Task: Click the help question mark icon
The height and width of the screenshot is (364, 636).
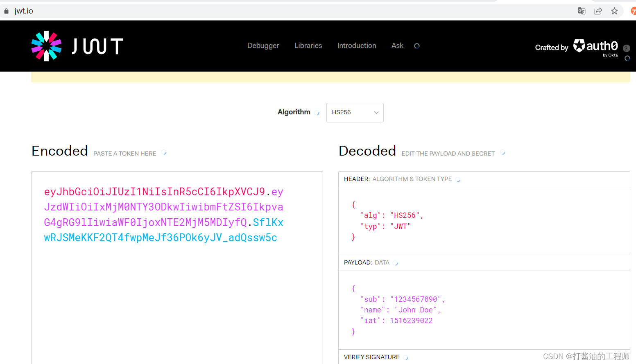Action: (x=626, y=48)
